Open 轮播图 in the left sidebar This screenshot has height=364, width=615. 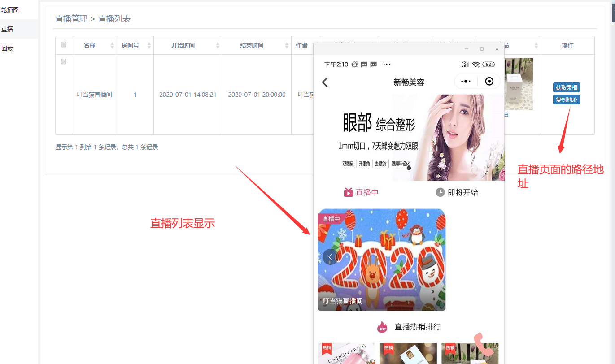10,9
